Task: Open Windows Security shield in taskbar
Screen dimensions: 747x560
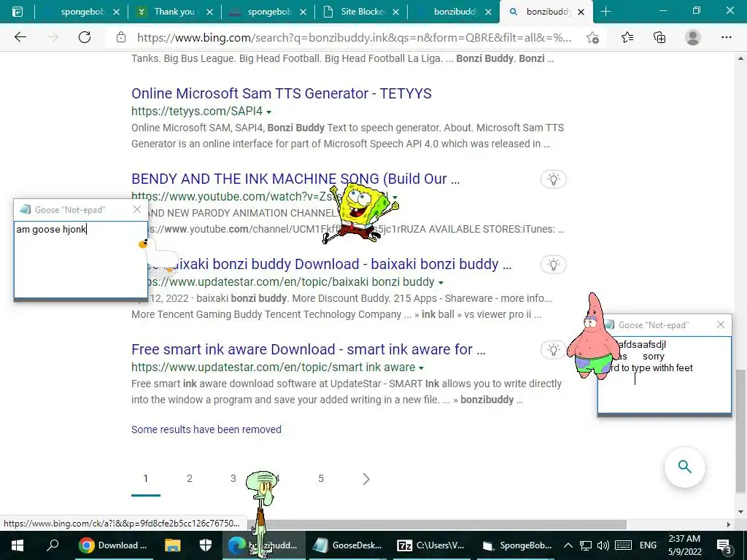Action: point(205,545)
